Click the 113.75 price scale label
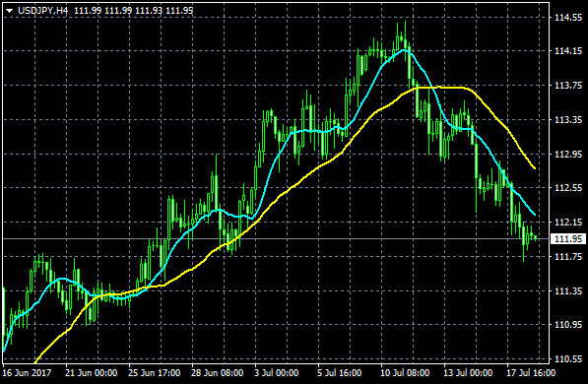Screen dimensions: 588x384 [x=568, y=86]
